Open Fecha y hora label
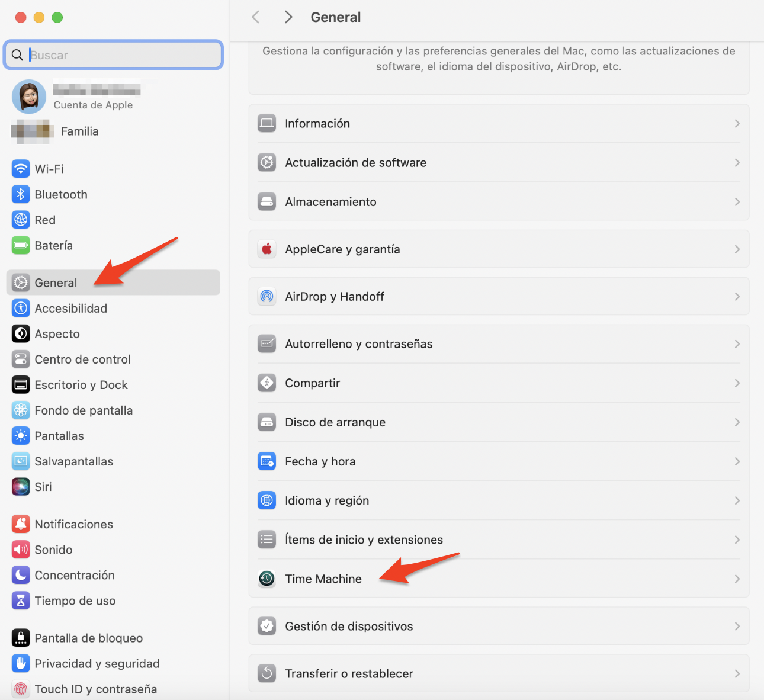Image resolution: width=764 pixels, height=700 pixels. point(320,461)
